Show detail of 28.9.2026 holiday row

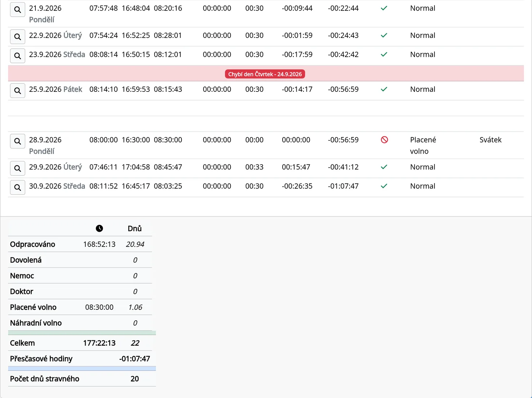[x=17, y=141]
